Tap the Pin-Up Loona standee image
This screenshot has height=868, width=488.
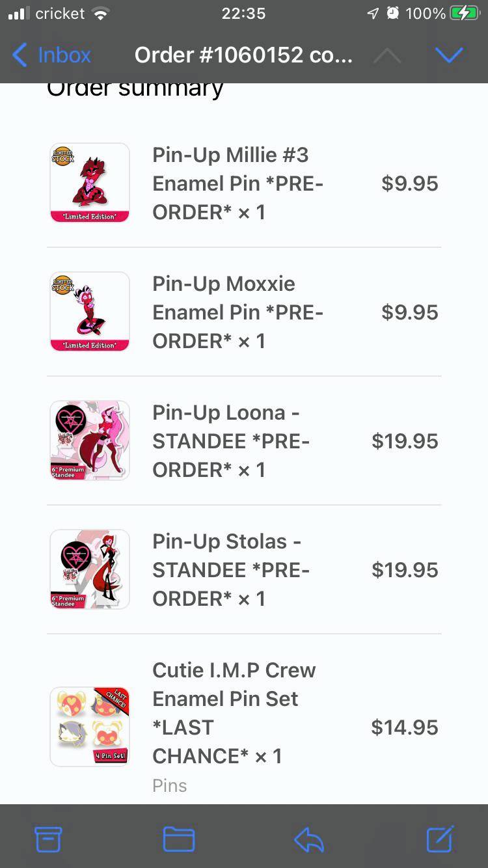pyautogui.click(x=89, y=441)
